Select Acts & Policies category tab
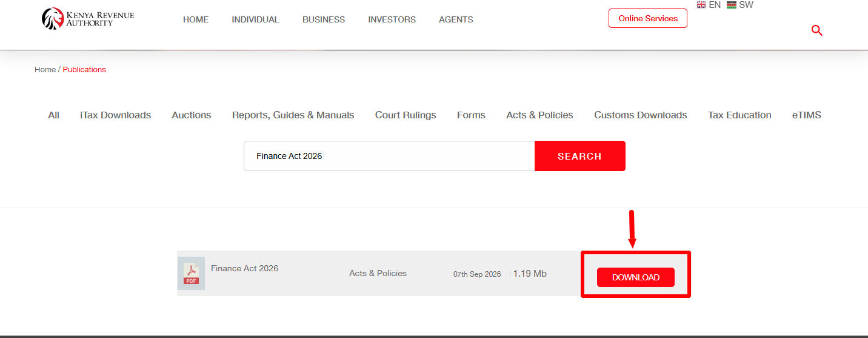 [x=539, y=115]
